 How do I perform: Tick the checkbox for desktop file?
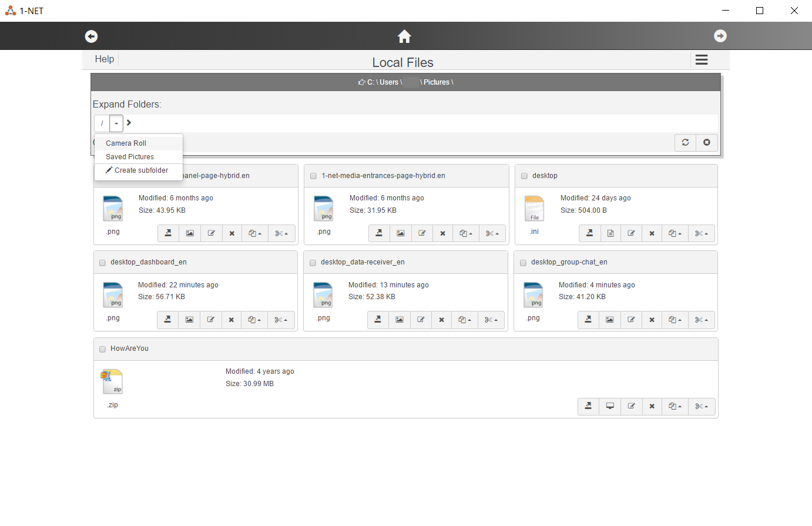click(x=524, y=176)
